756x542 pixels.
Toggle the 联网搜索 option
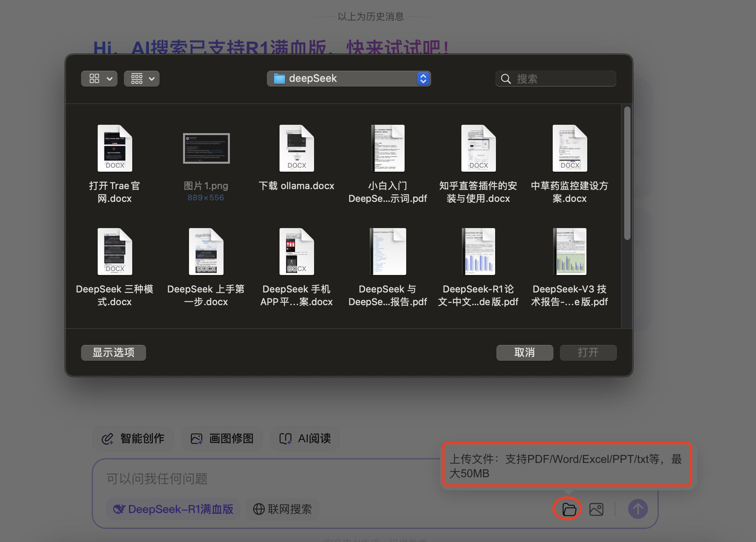pyautogui.click(x=282, y=509)
